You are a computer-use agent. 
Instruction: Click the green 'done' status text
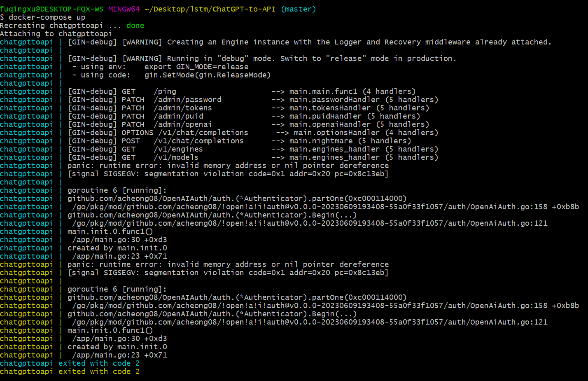135,25
